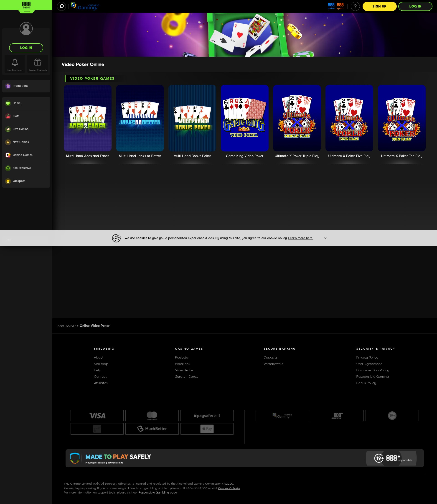Open Casino Rewards gift icon
437x504 pixels.
(x=38, y=64)
